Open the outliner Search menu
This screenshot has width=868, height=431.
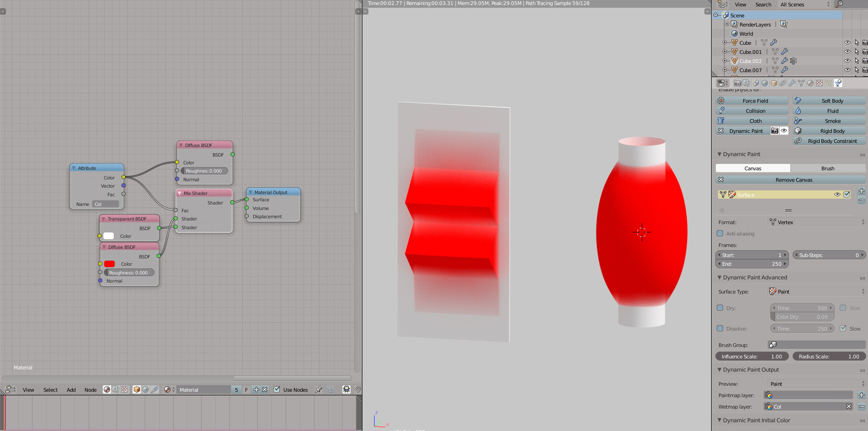[x=763, y=5]
